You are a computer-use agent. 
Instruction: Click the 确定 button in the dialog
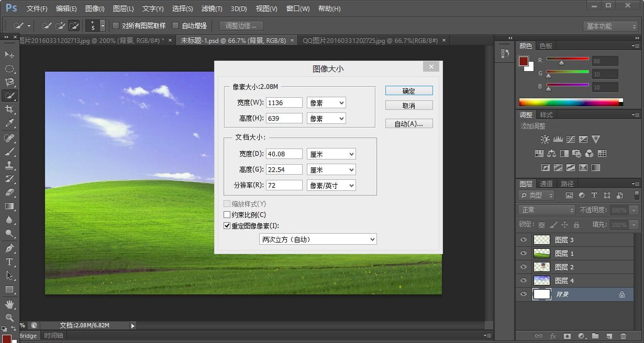tap(408, 91)
